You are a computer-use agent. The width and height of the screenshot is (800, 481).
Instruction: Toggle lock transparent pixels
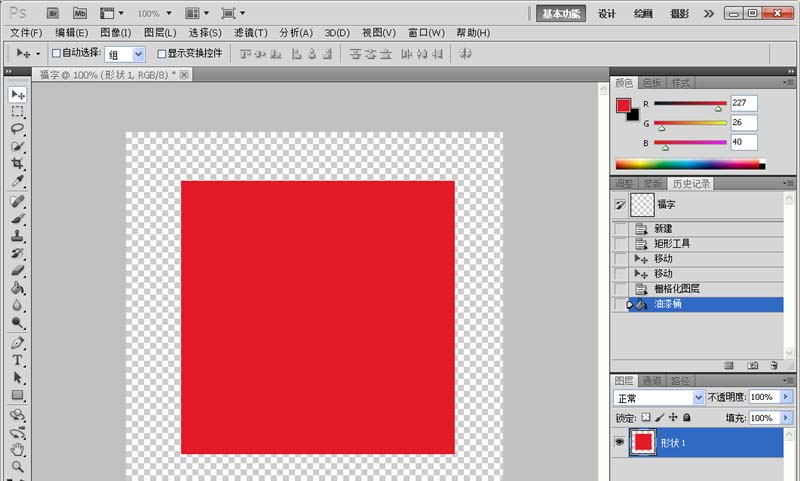[x=646, y=417]
